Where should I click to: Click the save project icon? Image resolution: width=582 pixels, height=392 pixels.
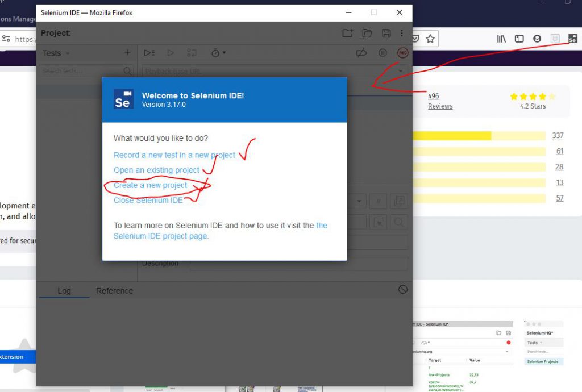point(386,33)
